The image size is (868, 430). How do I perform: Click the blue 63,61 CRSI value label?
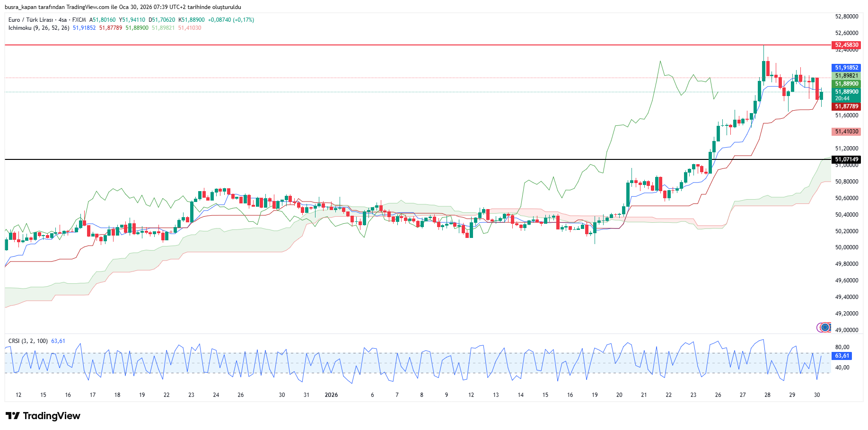pos(842,356)
